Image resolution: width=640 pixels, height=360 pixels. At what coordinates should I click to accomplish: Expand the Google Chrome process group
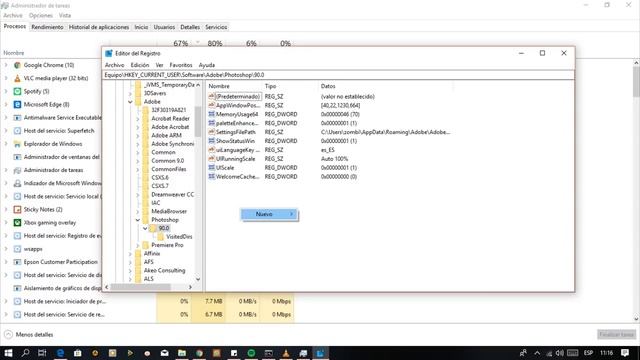pyautogui.click(x=6, y=65)
